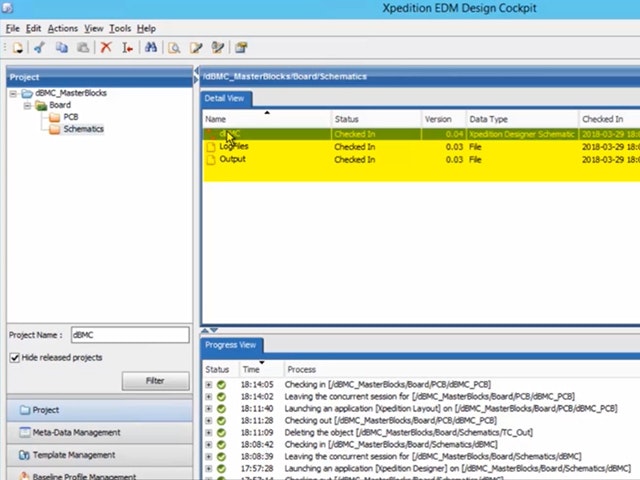Click the Project icon in bottom navigation
The height and width of the screenshot is (480, 640).
(25, 410)
